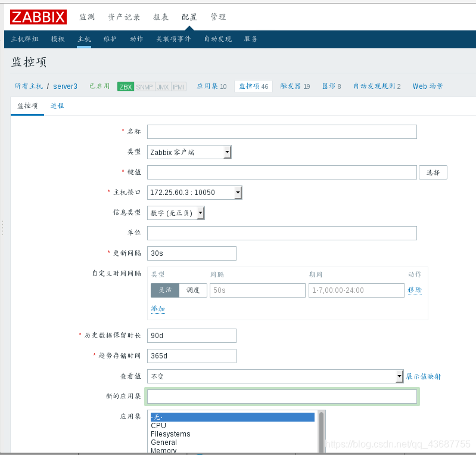The height and width of the screenshot is (455, 476).
Task: Click 已启用 status link
Action: click(x=99, y=86)
